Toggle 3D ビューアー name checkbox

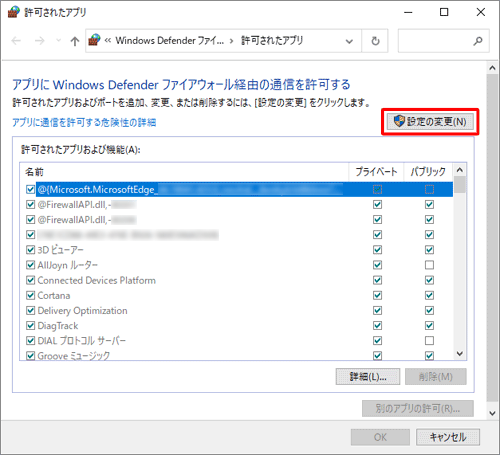pyautogui.click(x=30, y=250)
